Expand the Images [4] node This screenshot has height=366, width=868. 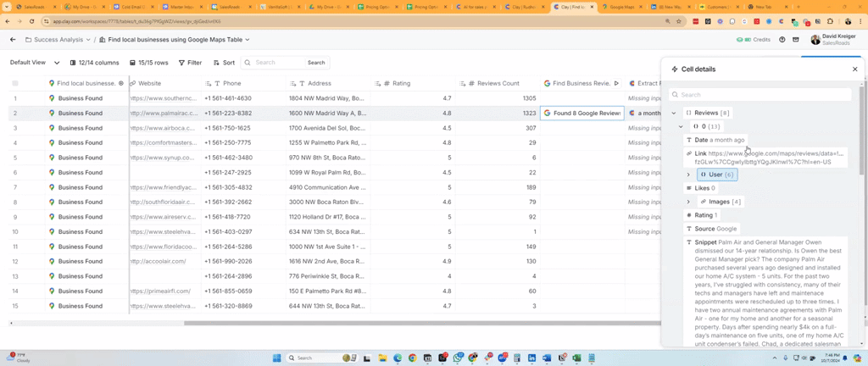688,202
